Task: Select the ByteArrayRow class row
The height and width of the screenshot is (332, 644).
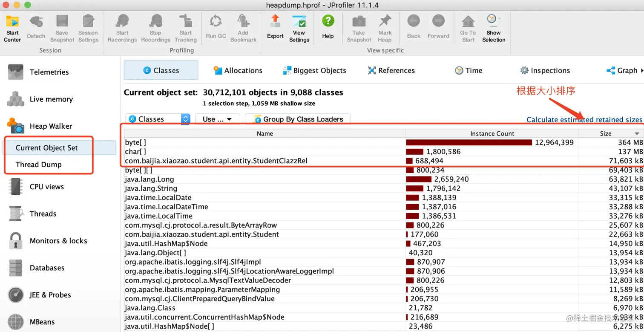Action: 384,225
